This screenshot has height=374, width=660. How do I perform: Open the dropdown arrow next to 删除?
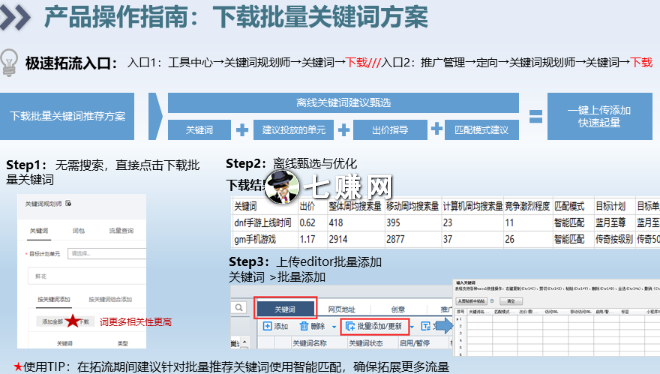(x=334, y=327)
